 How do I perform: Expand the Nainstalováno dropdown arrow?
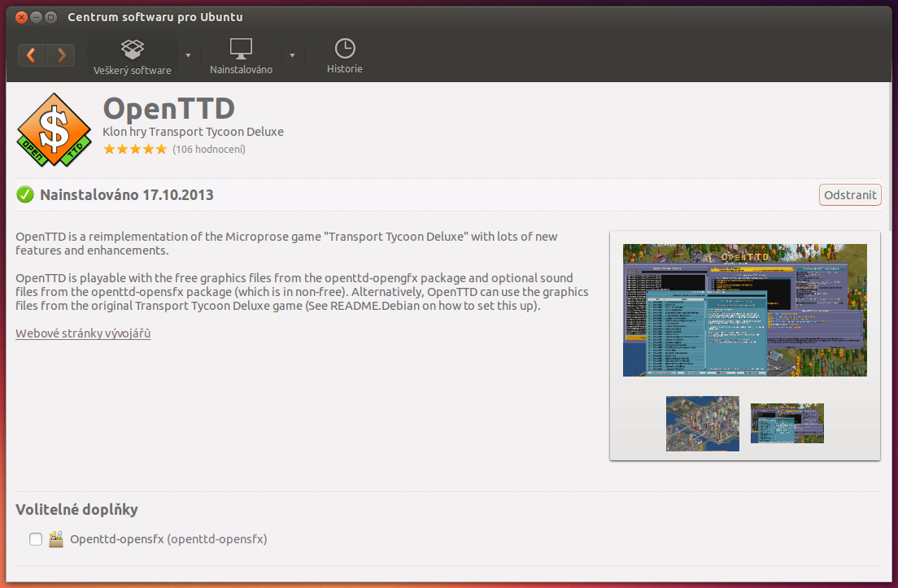point(291,56)
